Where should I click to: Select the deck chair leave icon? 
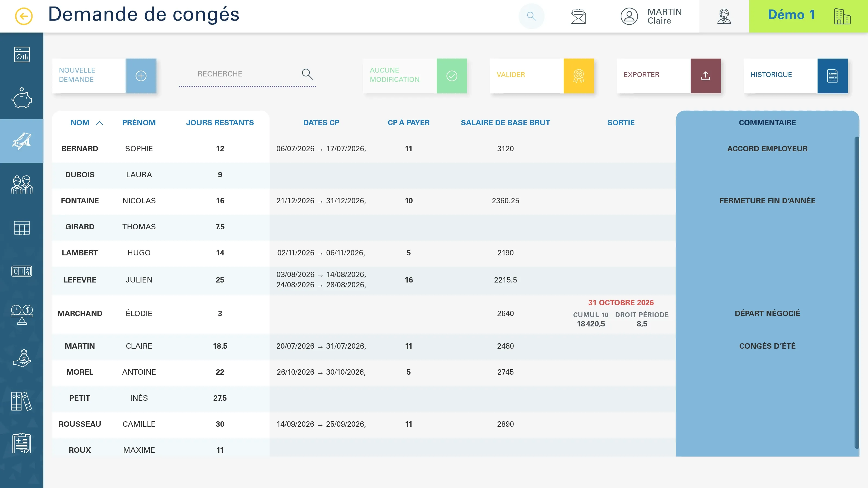tap(22, 141)
